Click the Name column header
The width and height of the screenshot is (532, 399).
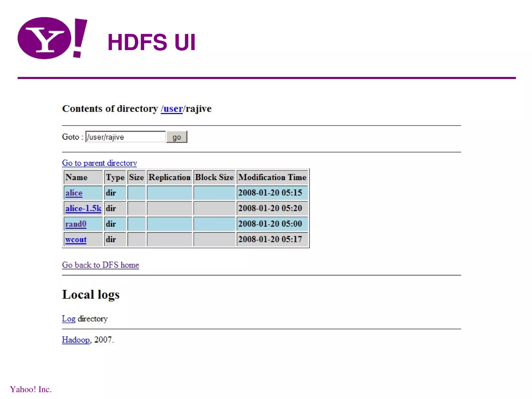tap(76, 177)
